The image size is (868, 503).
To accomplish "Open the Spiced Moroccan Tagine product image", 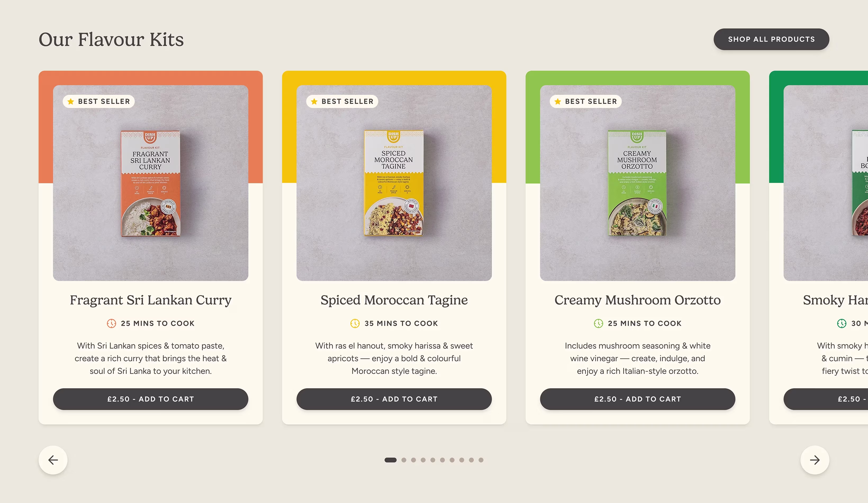I will [x=394, y=183].
